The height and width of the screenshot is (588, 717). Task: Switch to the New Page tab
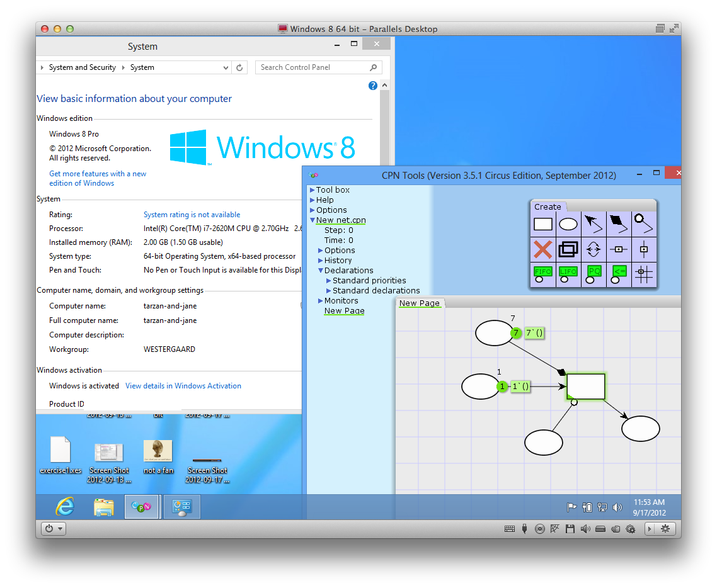tap(420, 303)
